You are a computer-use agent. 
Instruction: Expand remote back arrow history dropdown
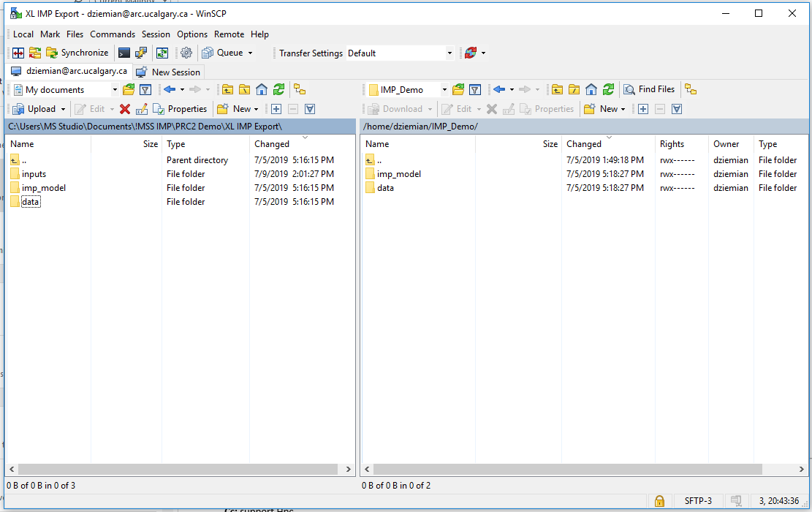pos(512,90)
